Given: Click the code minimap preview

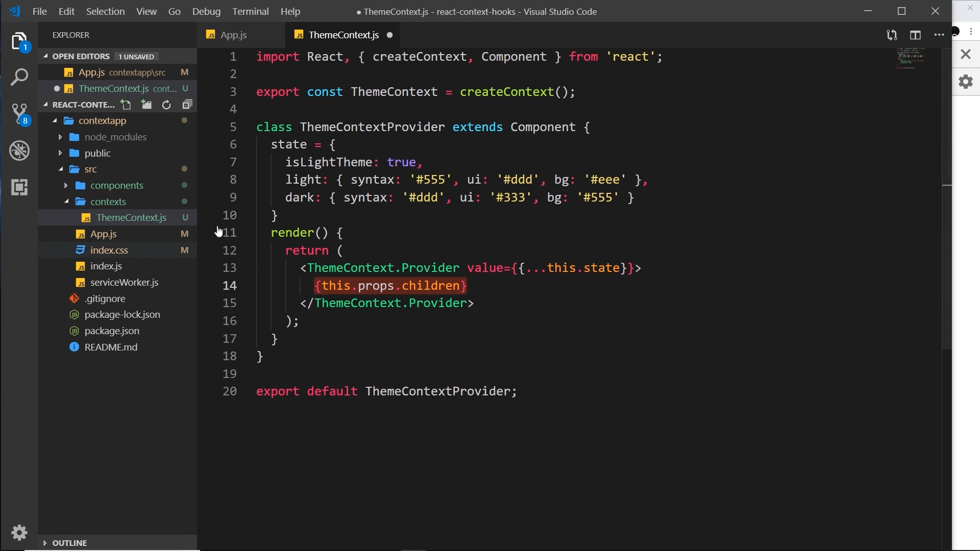Looking at the screenshot, I should point(911,58).
